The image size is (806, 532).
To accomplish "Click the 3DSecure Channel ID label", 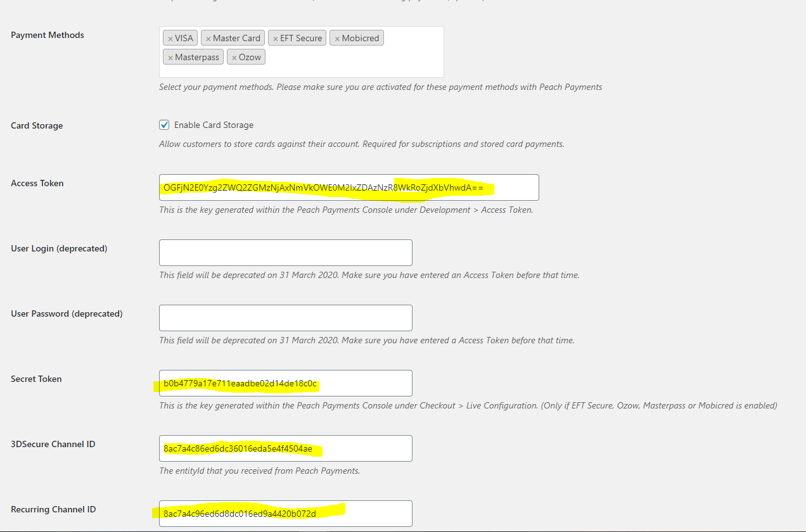I will click(53, 444).
